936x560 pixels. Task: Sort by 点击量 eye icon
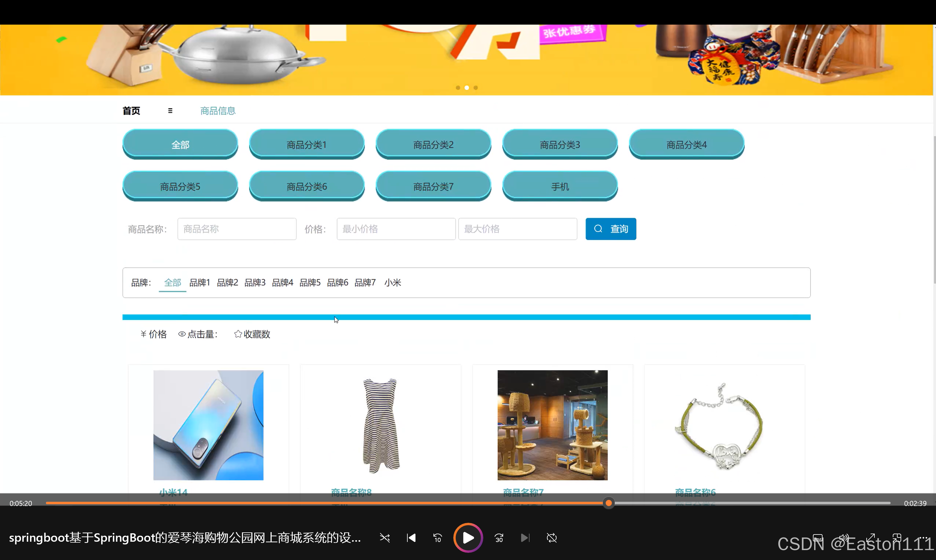(x=182, y=334)
